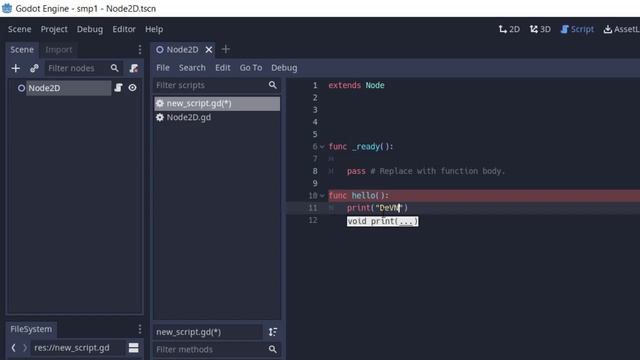
Task: Switch to the Scene dock tab
Action: point(22,50)
